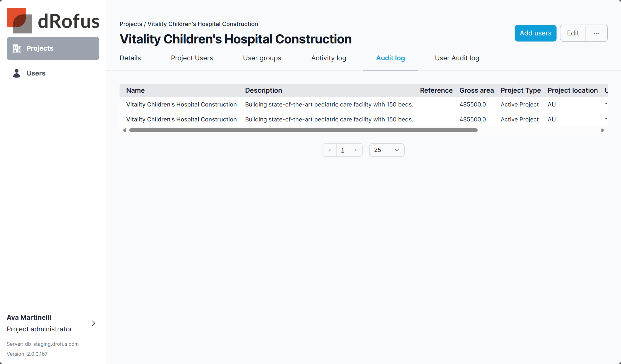
Task: Go to next page arrow
Action: coord(355,150)
